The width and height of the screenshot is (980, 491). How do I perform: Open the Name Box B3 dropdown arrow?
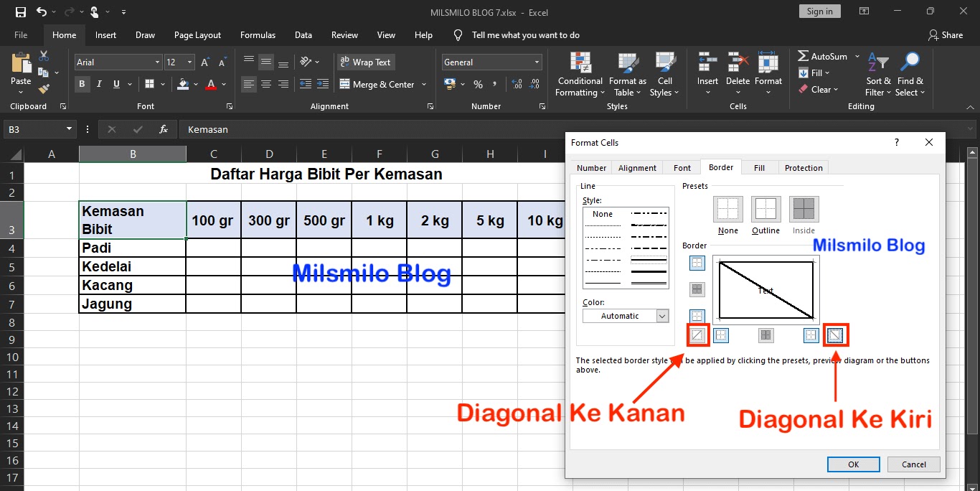[x=70, y=129]
